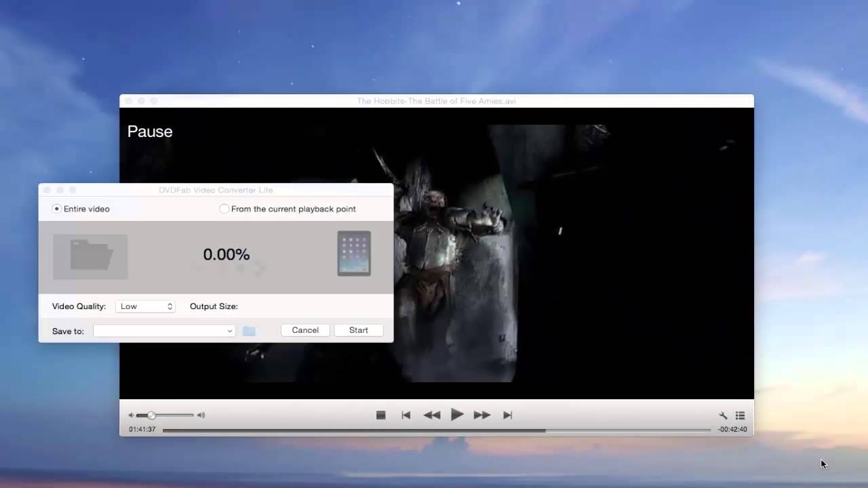
Task: Set volume to maximum with the loud speaker icon
Action: click(201, 415)
